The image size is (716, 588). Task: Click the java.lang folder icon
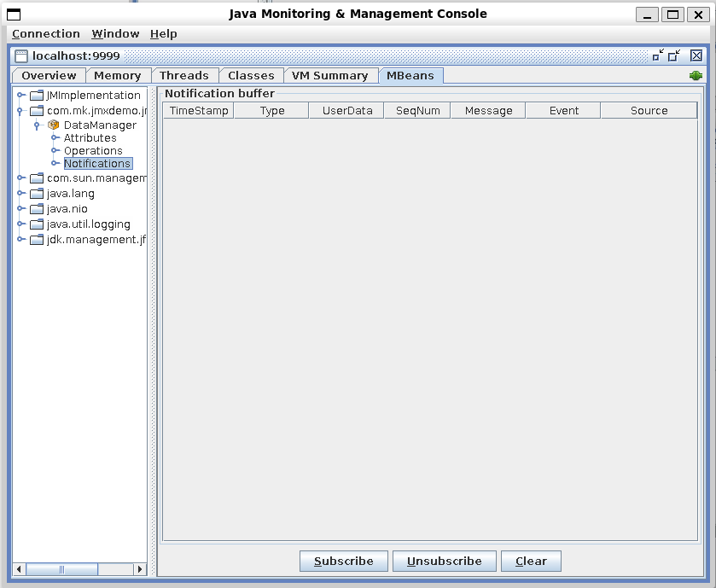tap(37, 194)
